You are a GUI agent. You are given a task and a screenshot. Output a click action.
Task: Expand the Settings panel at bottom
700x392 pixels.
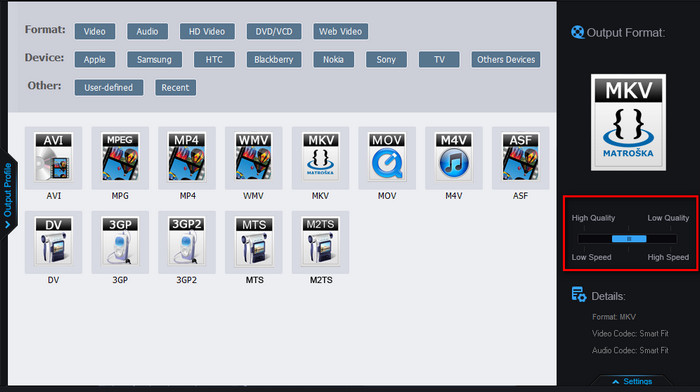coord(633,381)
